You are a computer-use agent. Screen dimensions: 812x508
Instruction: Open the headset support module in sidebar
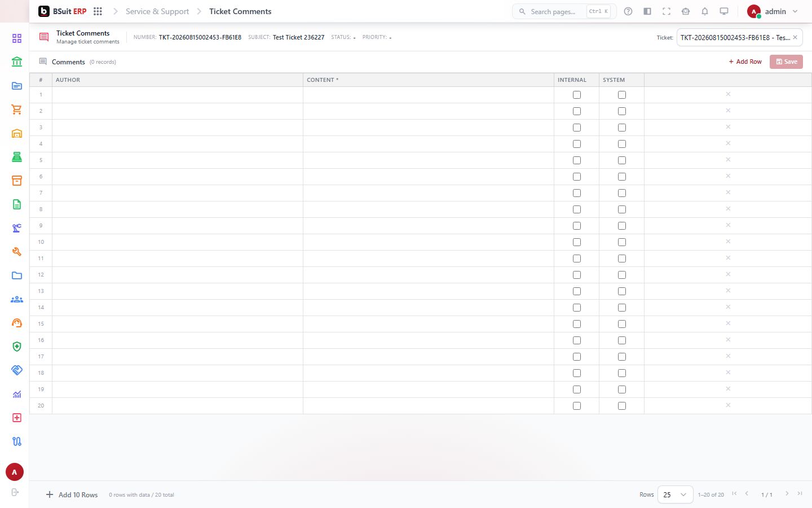tap(17, 323)
